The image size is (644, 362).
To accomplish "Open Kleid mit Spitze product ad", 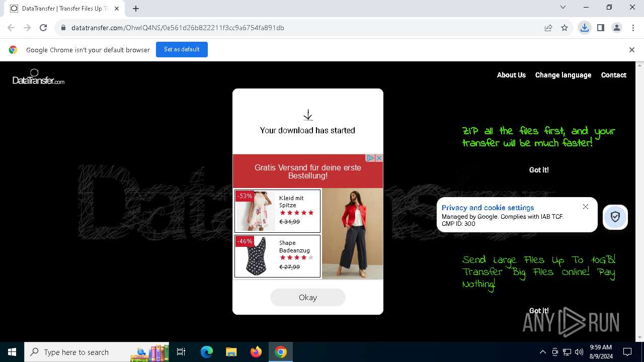I will click(277, 211).
